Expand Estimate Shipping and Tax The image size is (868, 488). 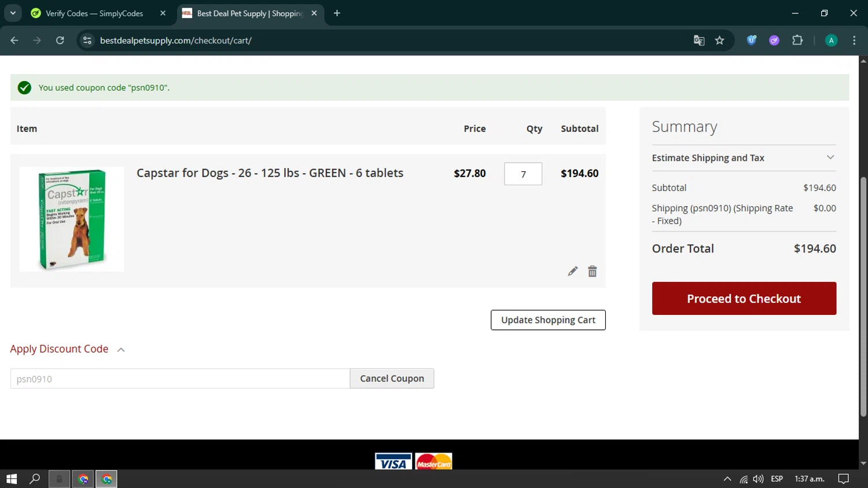point(744,158)
